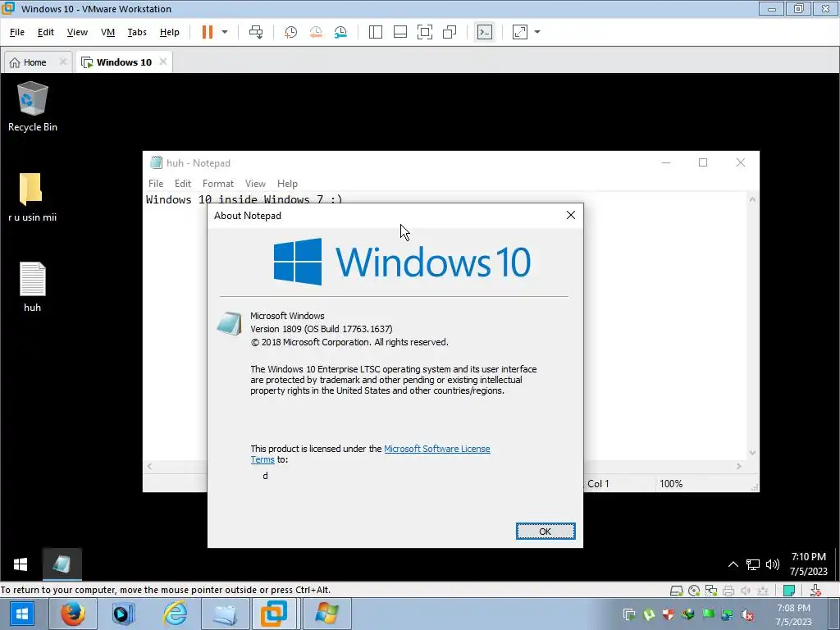The width and height of the screenshot is (840, 630).
Task: Open Notepad's Edit menu
Action: click(x=183, y=184)
